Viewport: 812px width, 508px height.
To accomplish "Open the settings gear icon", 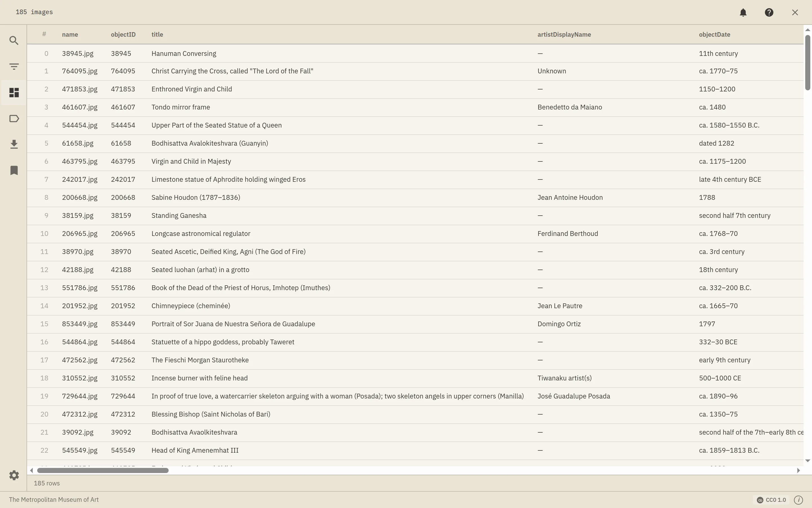I will 14,475.
